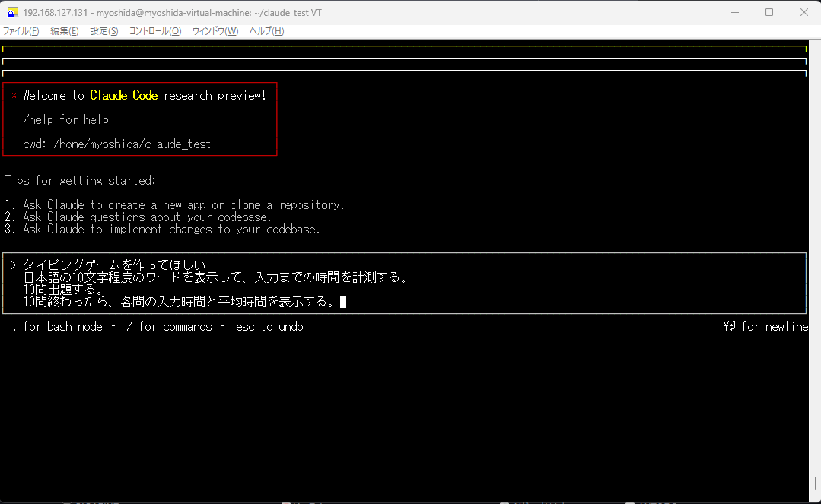Click "! for bash mode" hint
Screen dimensions: 821x504
[x=56, y=327]
